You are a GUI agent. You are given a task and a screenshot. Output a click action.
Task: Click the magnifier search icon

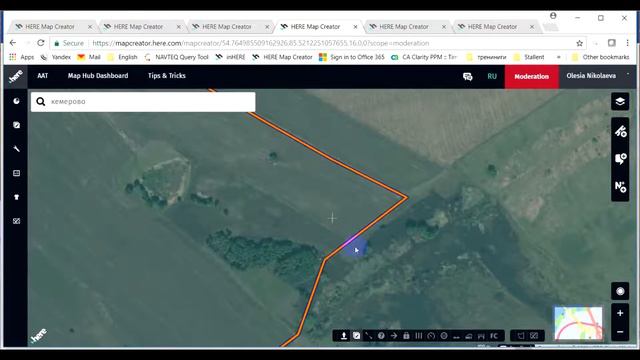[x=40, y=102]
